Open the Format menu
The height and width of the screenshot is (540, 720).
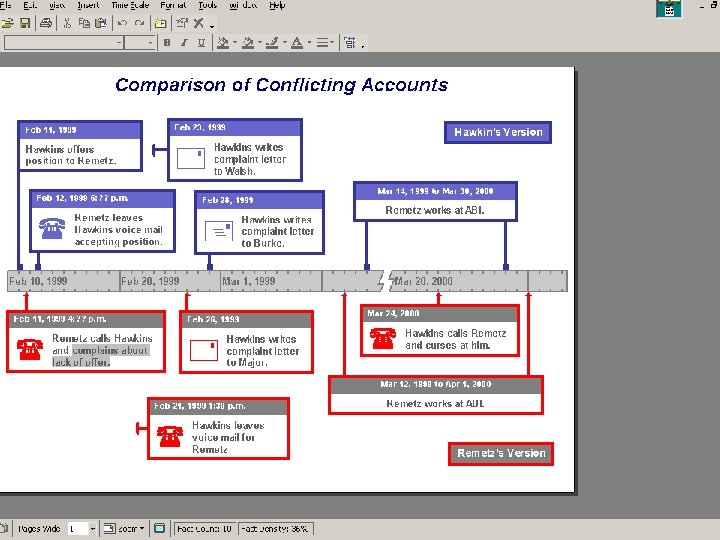pos(173,5)
